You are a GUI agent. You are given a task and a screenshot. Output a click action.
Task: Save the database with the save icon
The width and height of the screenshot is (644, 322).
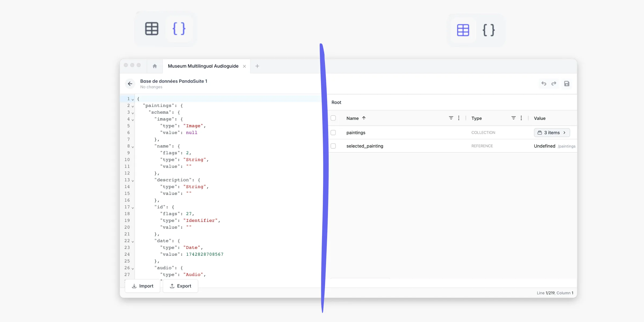tap(567, 84)
